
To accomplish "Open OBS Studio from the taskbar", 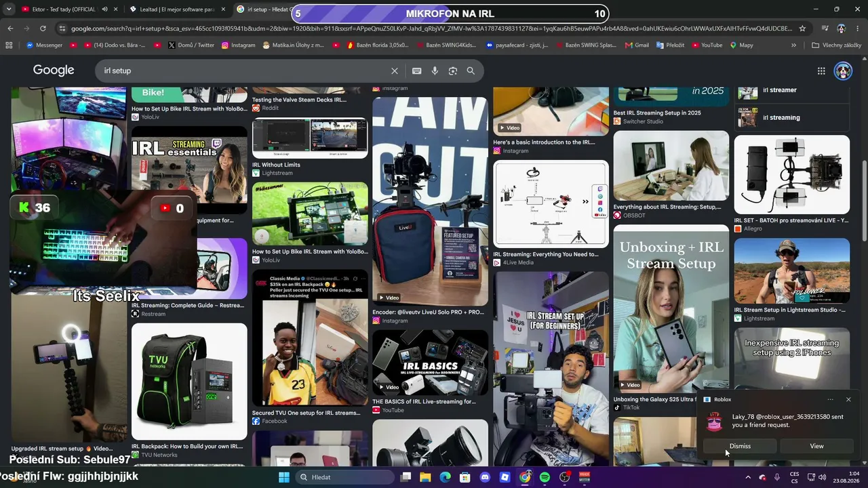I will tap(565, 477).
